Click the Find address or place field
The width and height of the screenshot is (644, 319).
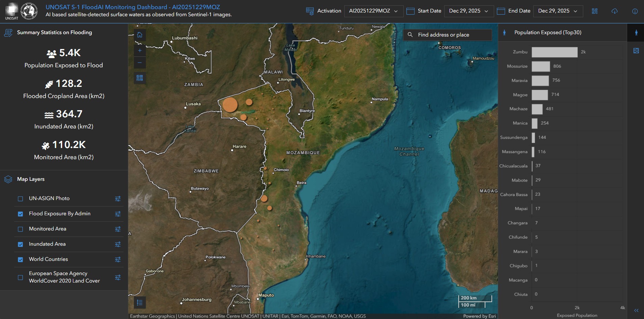pos(447,35)
